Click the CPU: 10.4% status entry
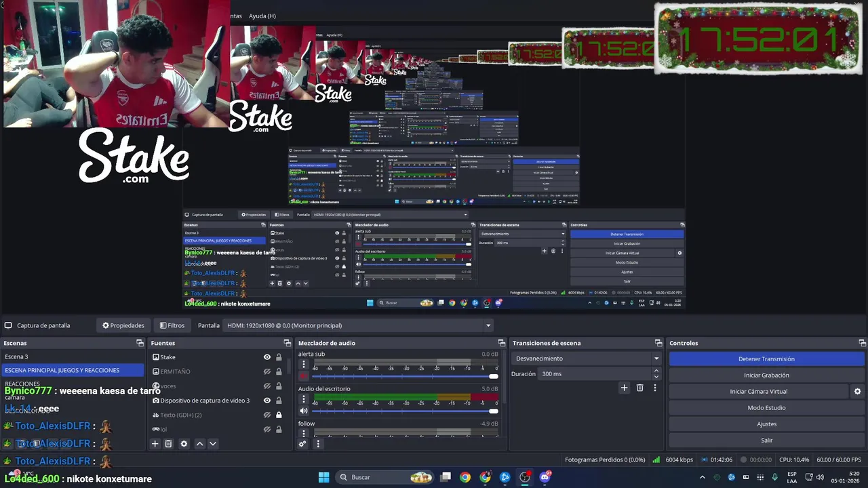Viewport: 868px width, 488px height. pos(793,460)
